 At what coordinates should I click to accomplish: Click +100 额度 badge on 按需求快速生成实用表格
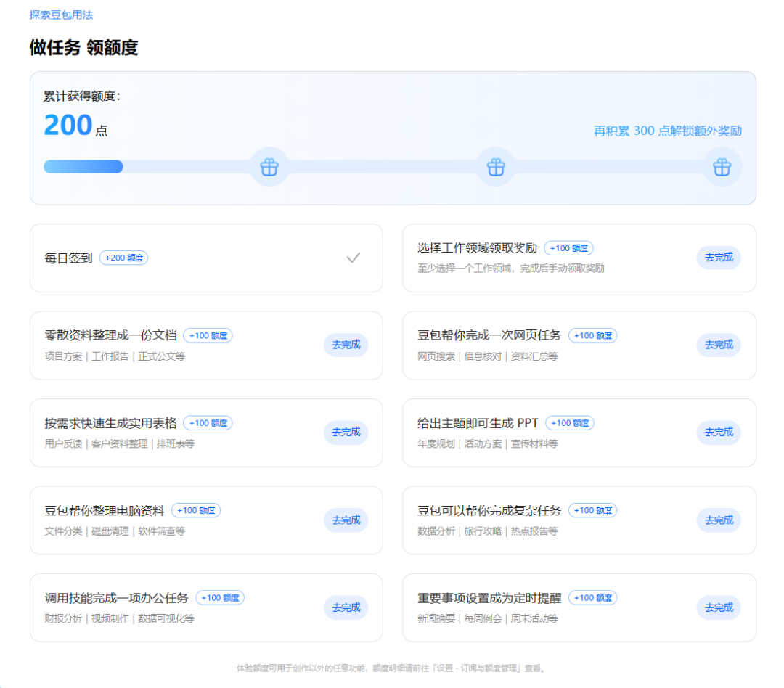click(208, 423)
